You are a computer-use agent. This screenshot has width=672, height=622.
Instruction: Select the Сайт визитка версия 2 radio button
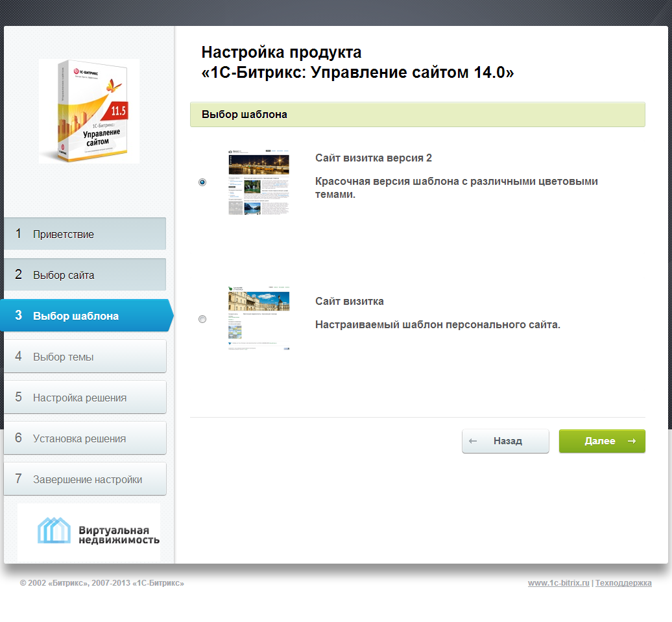202,182
